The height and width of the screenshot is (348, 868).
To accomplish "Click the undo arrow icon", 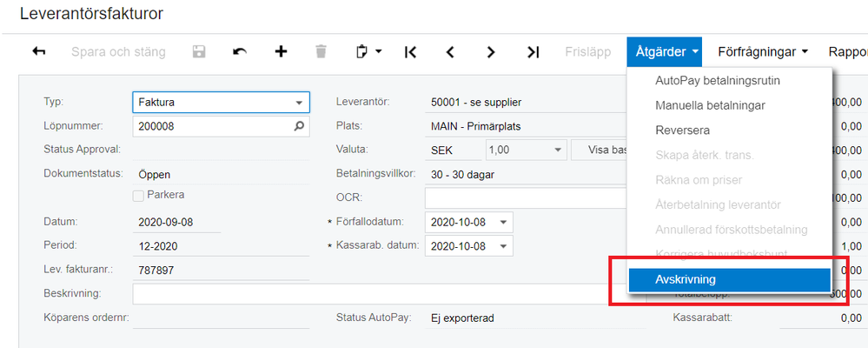I will [x=240, y=51].
